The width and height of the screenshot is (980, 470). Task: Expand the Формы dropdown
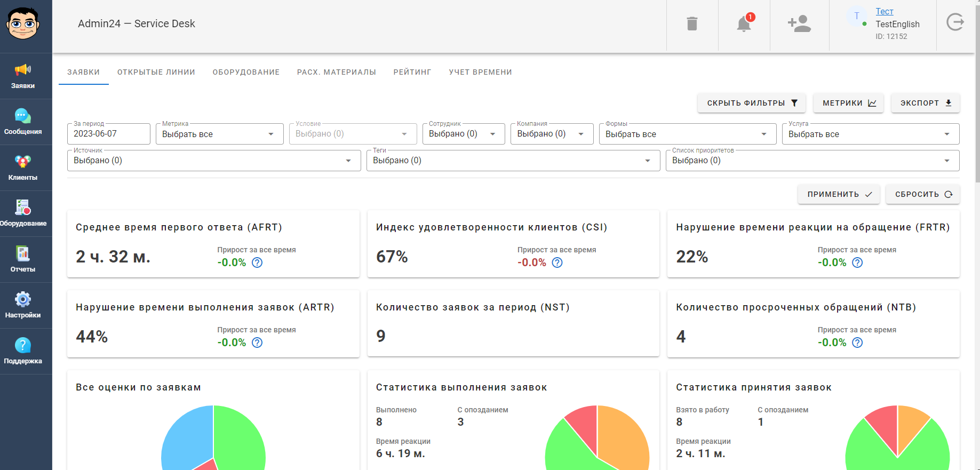click(x=688, y=134)
